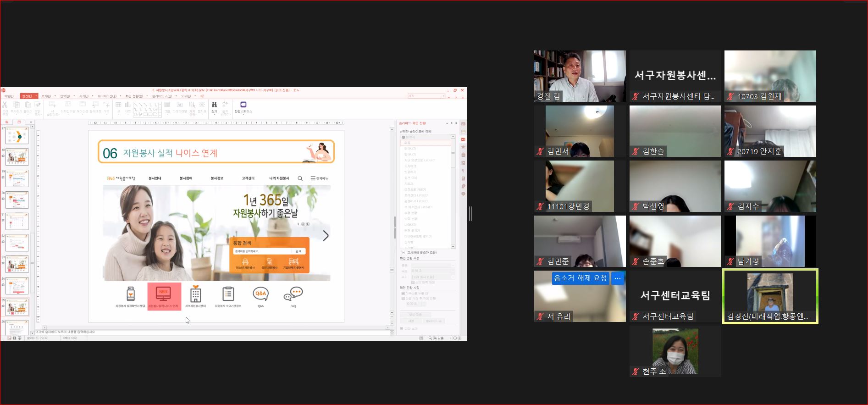Click the zoom-in plus button in the status bar

point(459,338)
